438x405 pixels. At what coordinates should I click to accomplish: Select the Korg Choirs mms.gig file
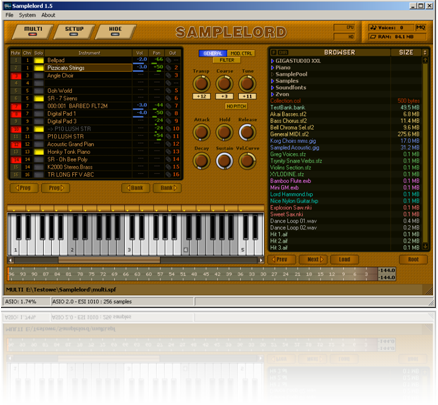pos(293,141)
